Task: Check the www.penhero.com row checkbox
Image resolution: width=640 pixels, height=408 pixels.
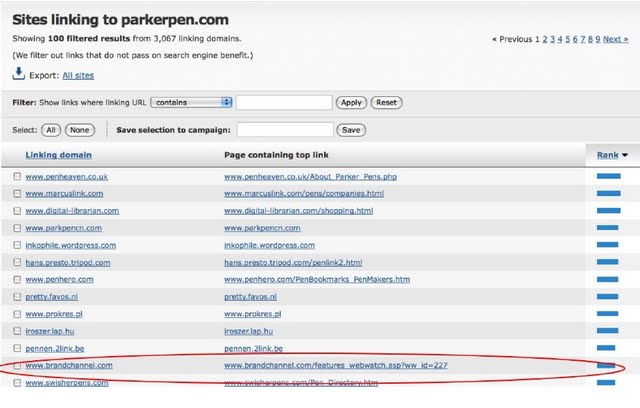Action: [17, 279]
